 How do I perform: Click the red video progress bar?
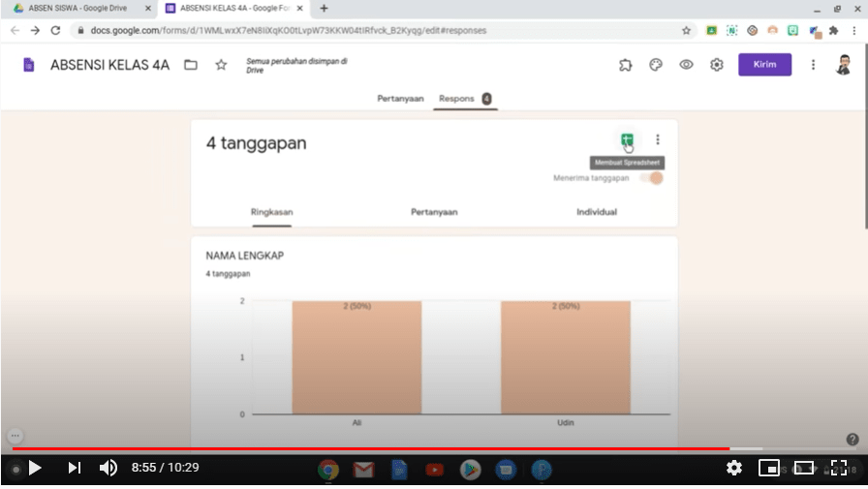pyautogui.click(x=371, y=448)
